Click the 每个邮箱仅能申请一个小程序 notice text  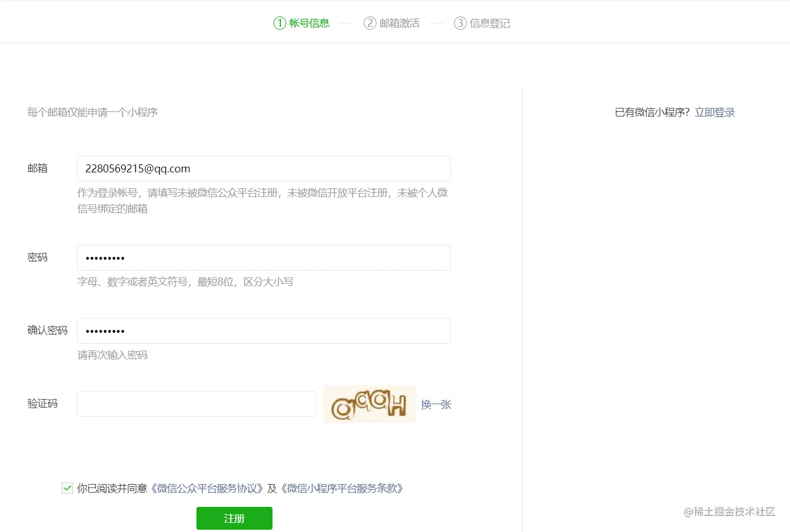point(93,112)
